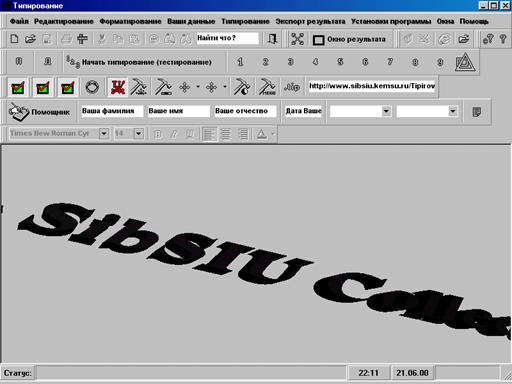Expand the Times New Roman font dropdown
Image resolution: width=512 pixels, height=384 pixels.
pyautogui.click(x=104, y=134)
